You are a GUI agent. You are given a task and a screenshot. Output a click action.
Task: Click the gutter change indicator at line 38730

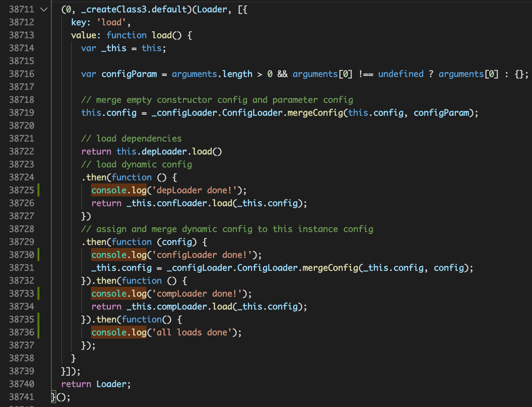click(38, 255)
